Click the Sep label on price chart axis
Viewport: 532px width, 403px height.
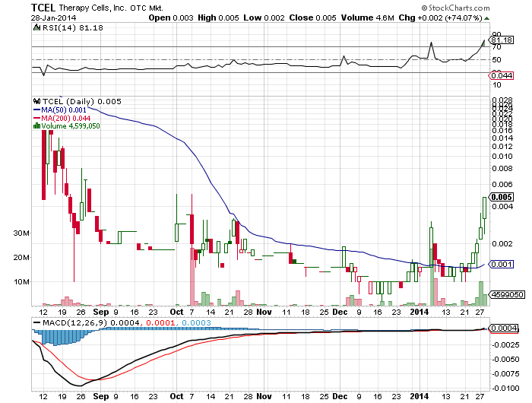[x=101, y=312]
